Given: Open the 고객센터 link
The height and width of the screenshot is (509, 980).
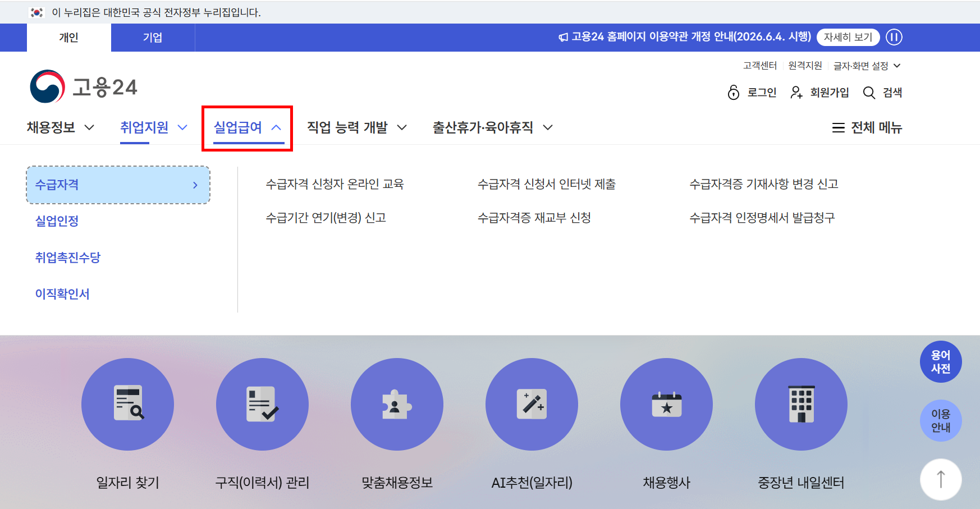Looking at the screenshot, I should point(760,66).
